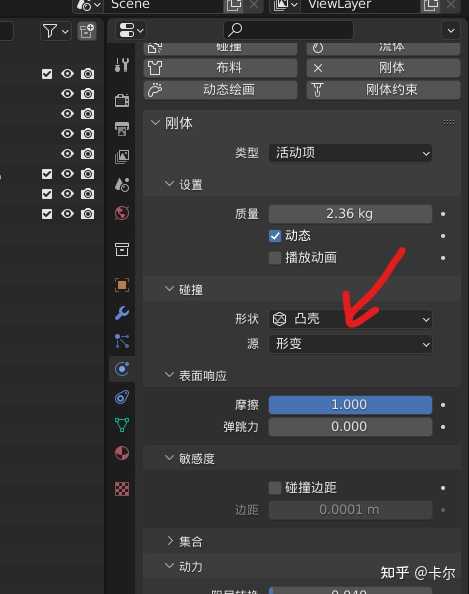This screenshot has height=594, width=469.
Task: Enable the 播放动画 checkbox
Action: 275,258
